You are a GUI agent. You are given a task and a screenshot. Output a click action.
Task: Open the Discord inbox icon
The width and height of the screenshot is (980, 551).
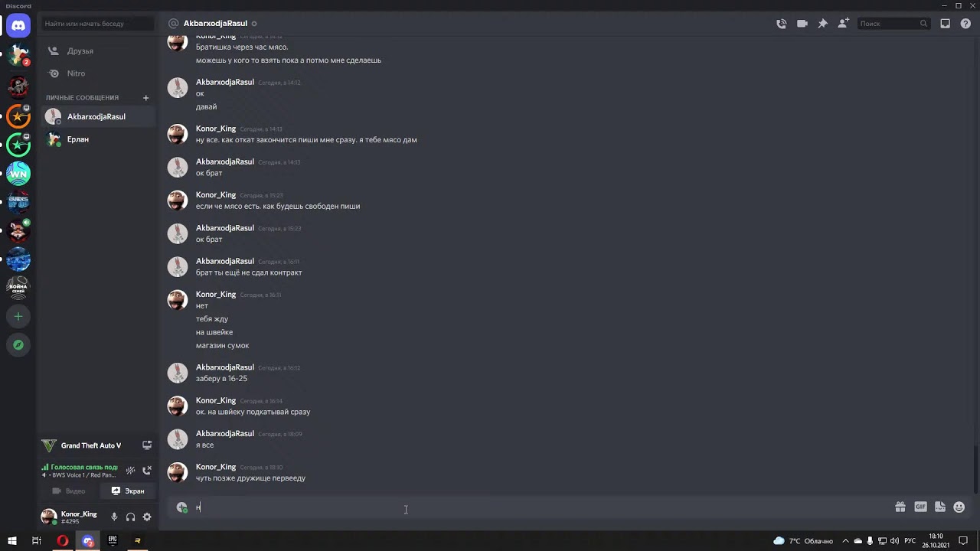coord(946,24)
